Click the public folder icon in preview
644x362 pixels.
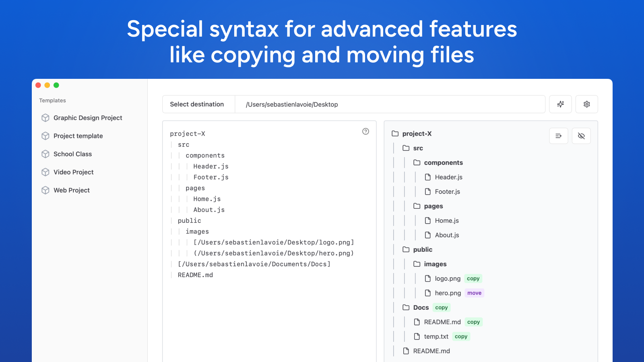[x=406, y=249]
